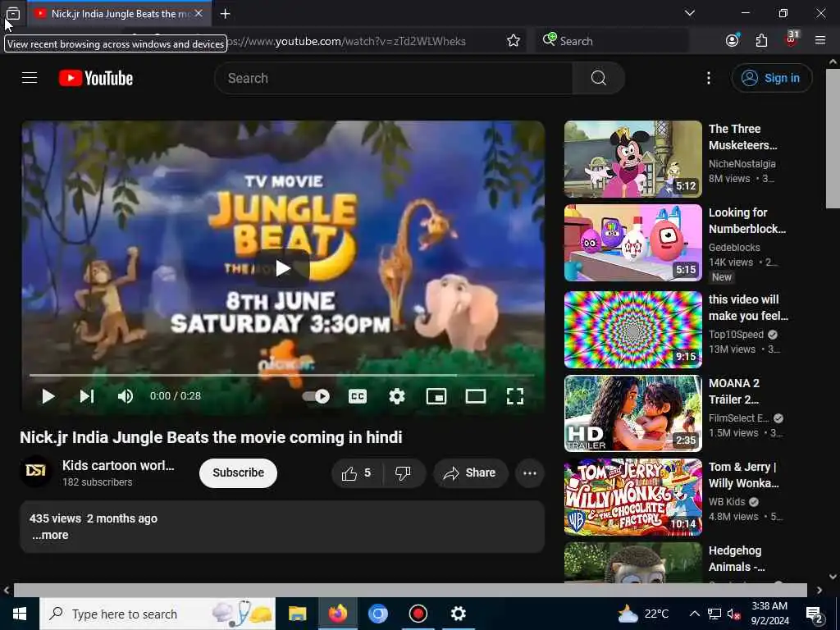
Task: Open The Three Musketeers video thumbnail
Action: [632, 159]
